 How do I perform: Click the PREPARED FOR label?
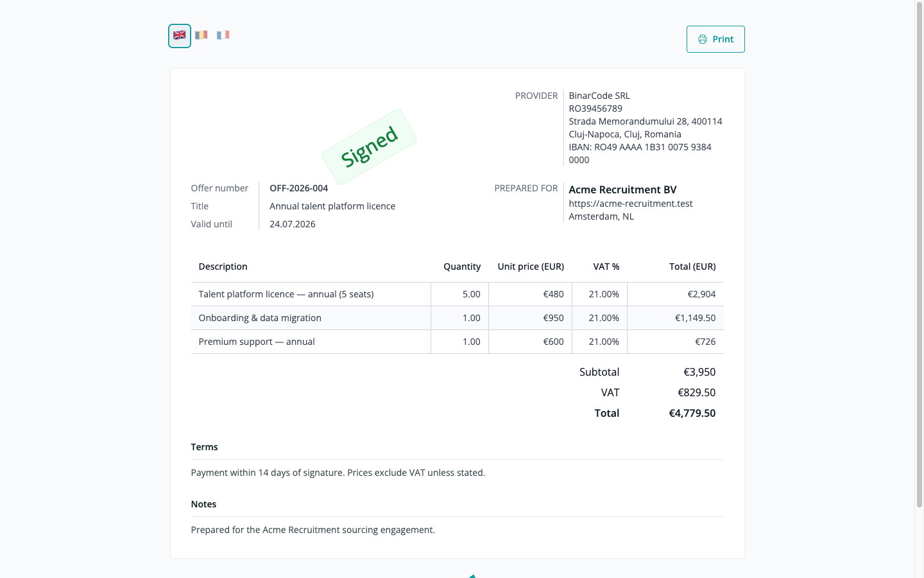[526, 188]
